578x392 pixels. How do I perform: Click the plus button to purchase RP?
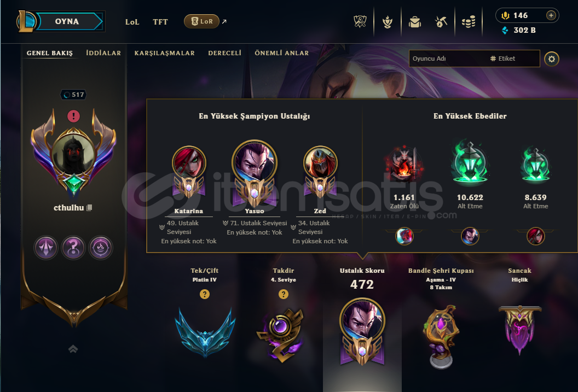pos(551,15)
